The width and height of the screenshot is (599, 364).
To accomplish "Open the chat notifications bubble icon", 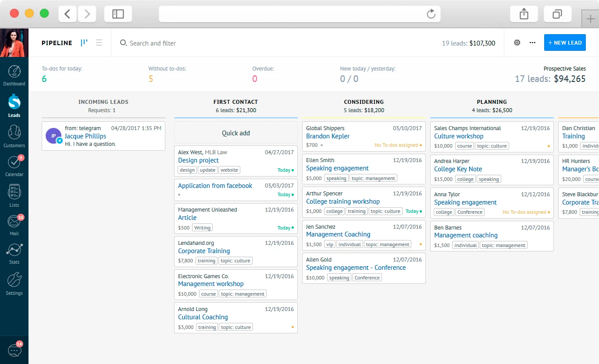I will click(x=14, y=350).
